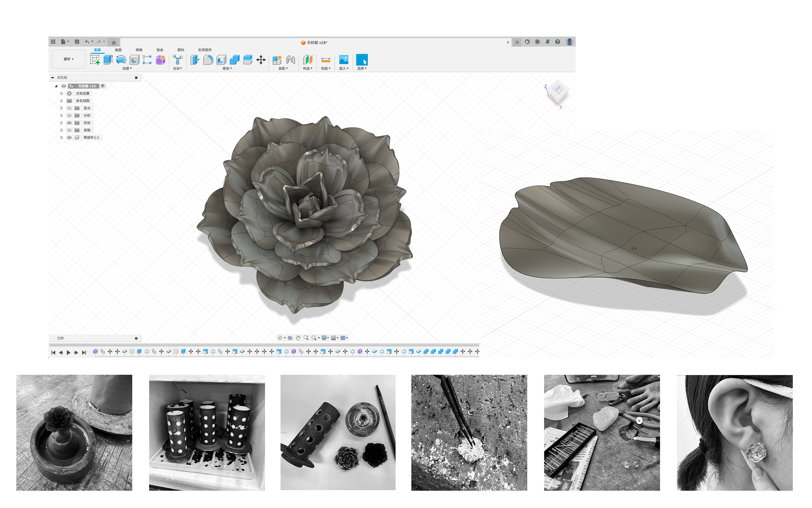Image resolution: width=812 pixels, height=508 pixels.
Task: Click the Shell tool icon
Action: click(x=221, y=60)
